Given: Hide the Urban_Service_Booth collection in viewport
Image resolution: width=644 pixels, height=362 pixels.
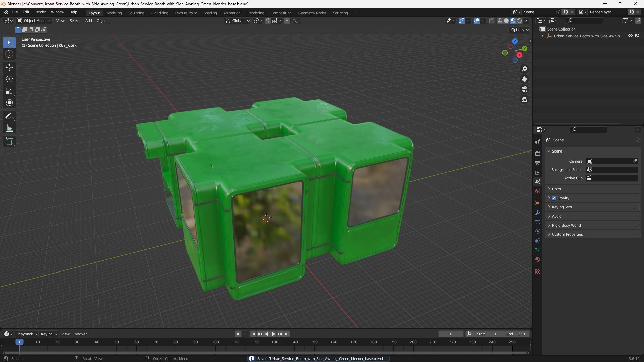Looking at the screenshot, I should click(630, 36).
